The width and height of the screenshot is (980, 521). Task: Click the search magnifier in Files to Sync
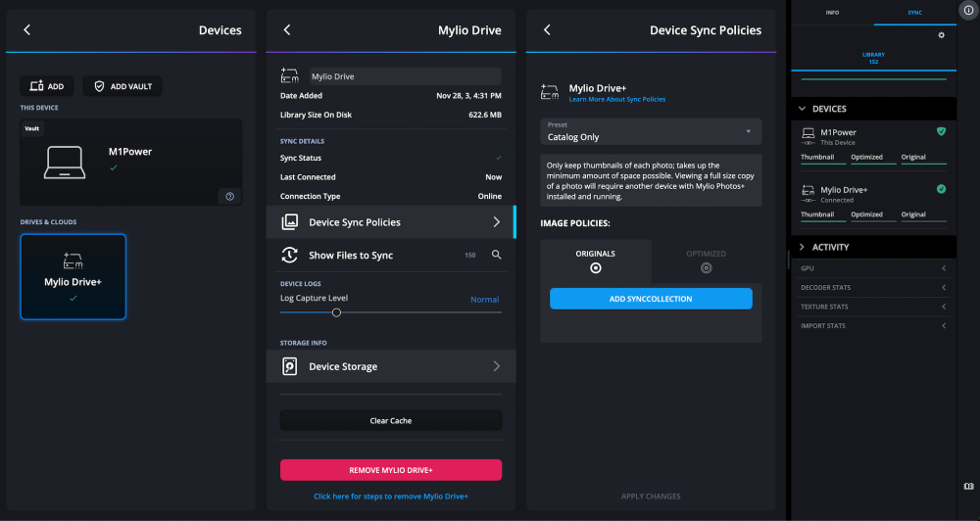click(x=496, y=255)
